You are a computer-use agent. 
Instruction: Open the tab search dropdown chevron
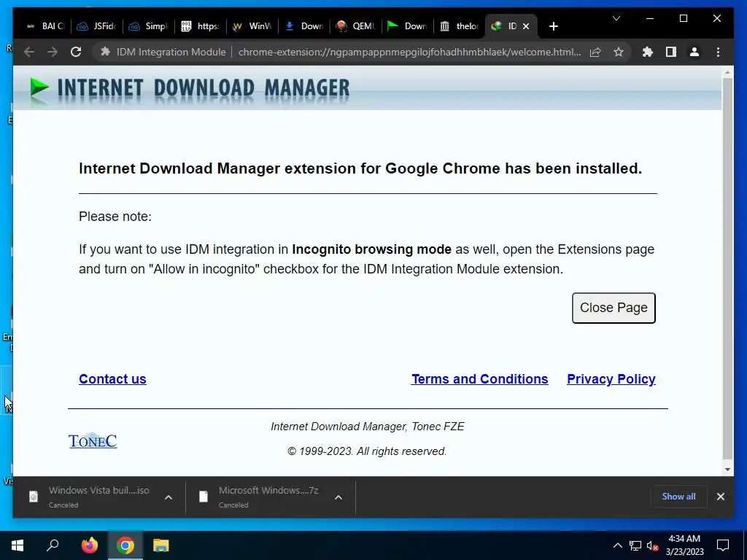pos(616,18)
